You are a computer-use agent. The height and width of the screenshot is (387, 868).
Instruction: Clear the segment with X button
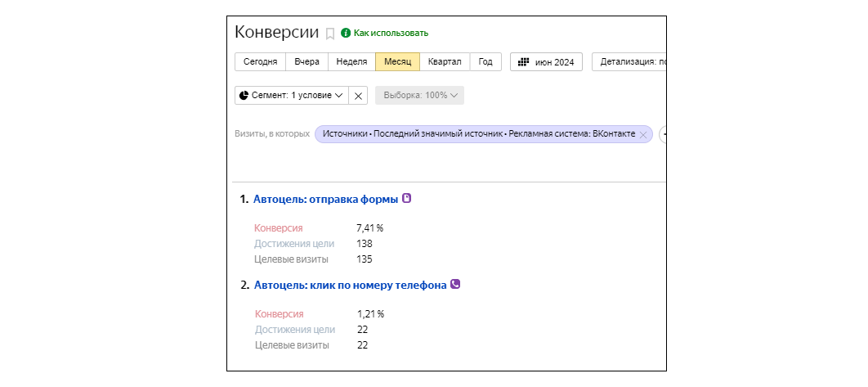click(x=358, y=95)
